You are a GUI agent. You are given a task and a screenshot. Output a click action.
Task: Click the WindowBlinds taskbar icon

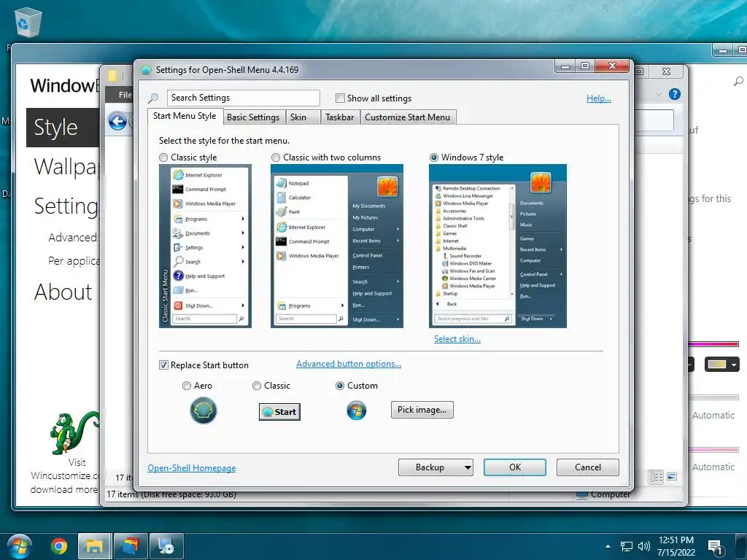tap(131, 546)
